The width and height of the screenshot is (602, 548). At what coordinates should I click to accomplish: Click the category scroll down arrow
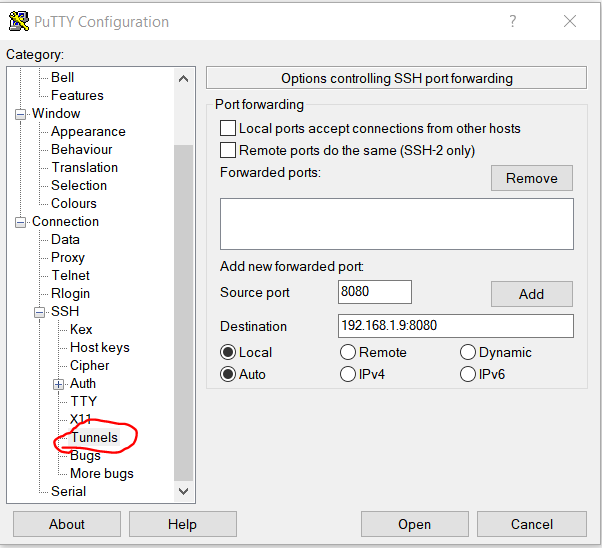[x=184, y=491]
